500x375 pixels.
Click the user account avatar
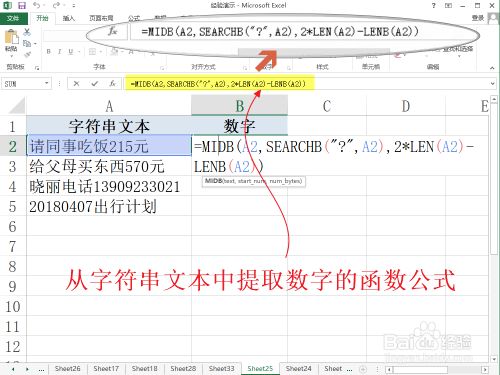(493, 18)
